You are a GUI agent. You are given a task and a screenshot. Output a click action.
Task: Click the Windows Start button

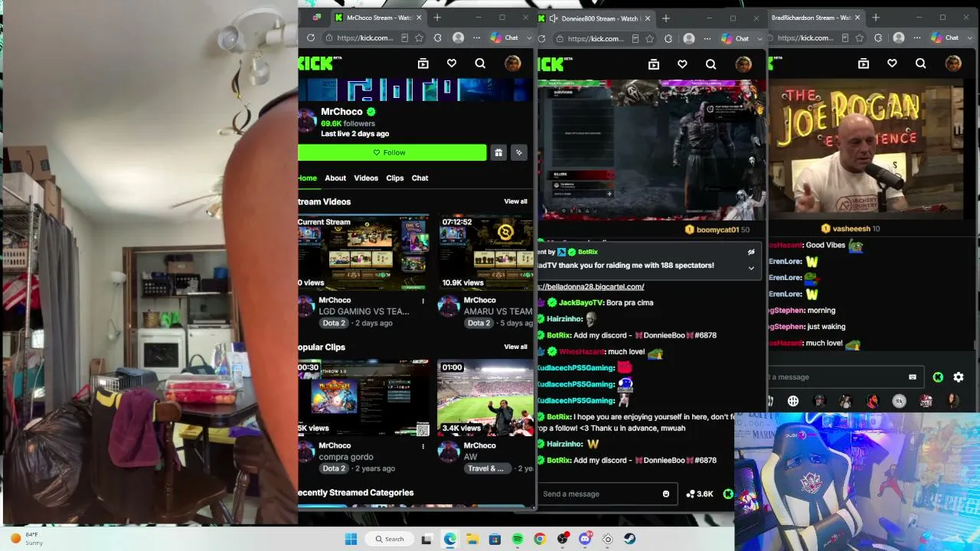[351, 539]
